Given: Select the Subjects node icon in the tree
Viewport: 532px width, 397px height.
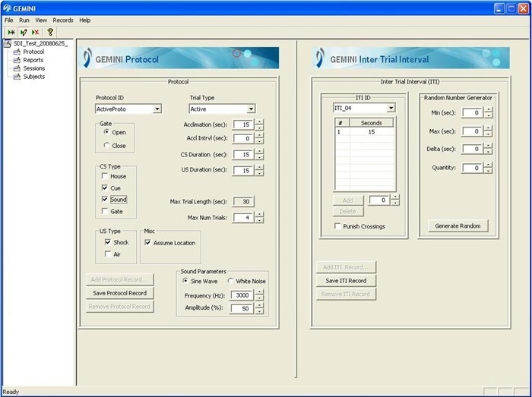Looking at the screenshot, I should [x=17, y=77].
